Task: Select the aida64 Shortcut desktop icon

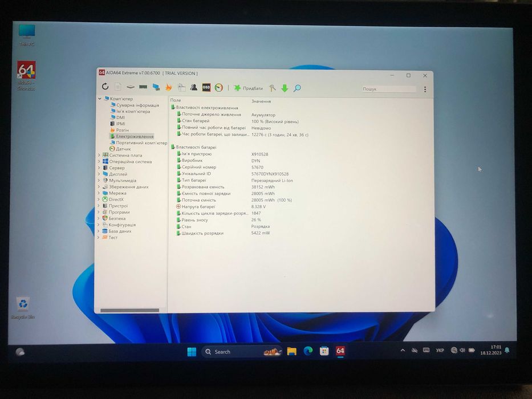Action: 26,76
